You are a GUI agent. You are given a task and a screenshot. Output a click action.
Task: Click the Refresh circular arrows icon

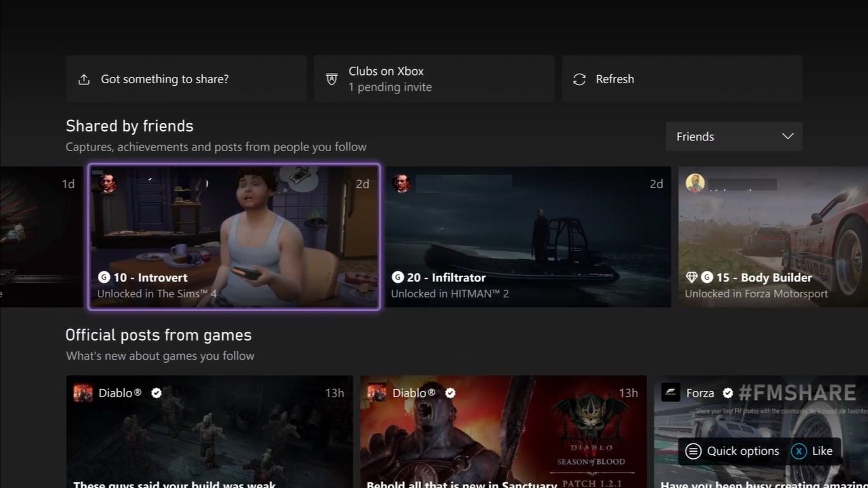point(579,79)
